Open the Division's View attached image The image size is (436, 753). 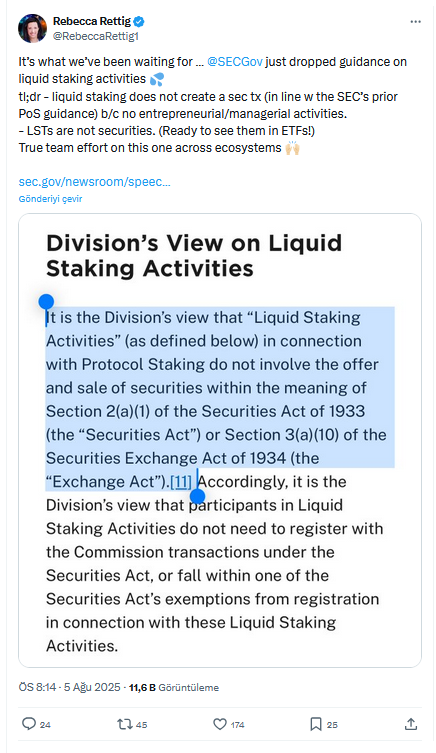[220, 440]
